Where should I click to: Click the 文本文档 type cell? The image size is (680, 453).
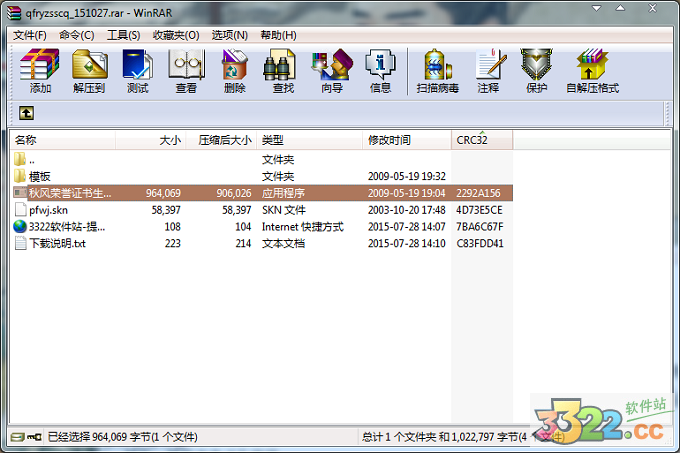[283, 243]
